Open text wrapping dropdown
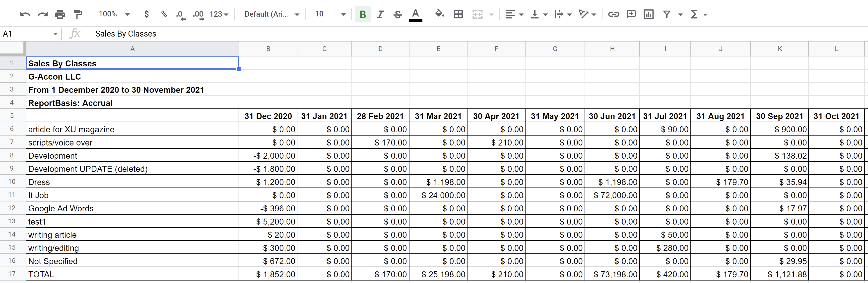The width and height of the screenshot is (868, 283). [x=563, y=14]
